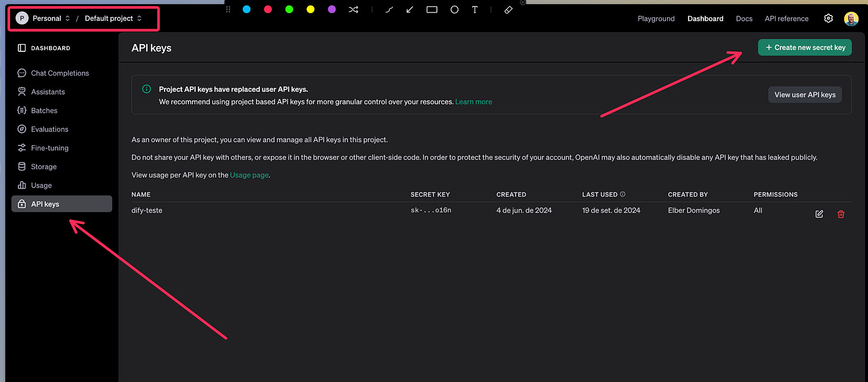Click the API keys page heading
868x382 pixels.
click(x=151, y=48)
